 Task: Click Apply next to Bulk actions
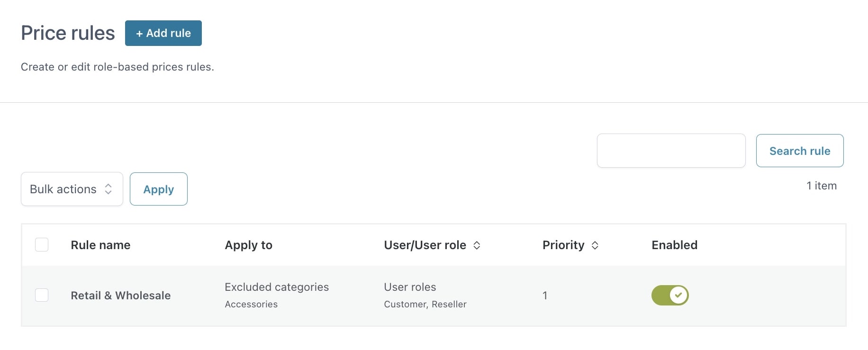point(159,189)
